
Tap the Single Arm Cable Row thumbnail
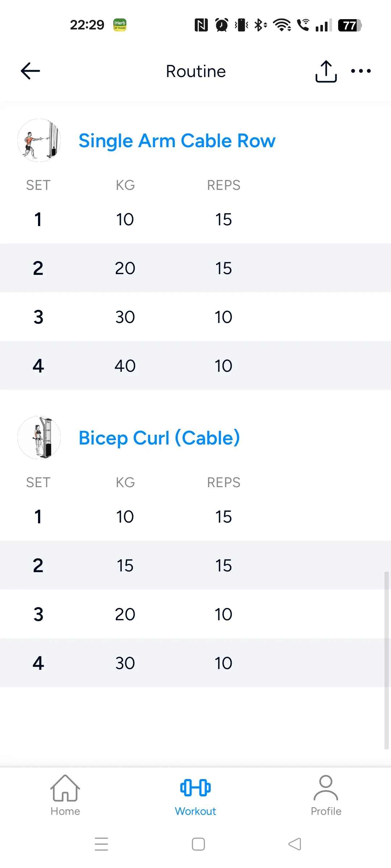pos(39,140)
